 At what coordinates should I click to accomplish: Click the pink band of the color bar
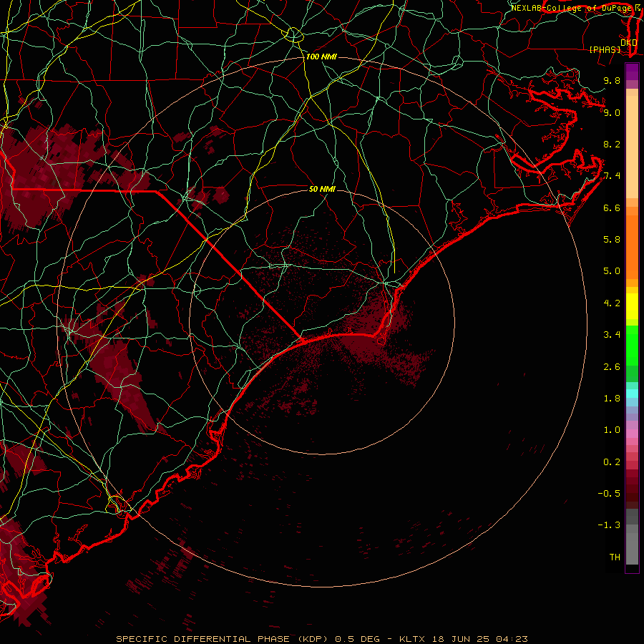coord(632,434)
